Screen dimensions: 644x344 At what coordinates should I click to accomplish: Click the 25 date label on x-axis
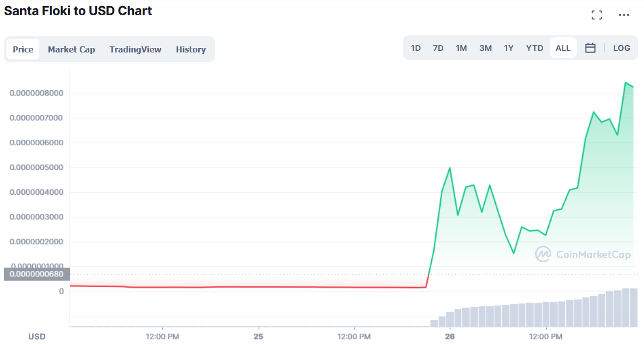tap(258, 336)
